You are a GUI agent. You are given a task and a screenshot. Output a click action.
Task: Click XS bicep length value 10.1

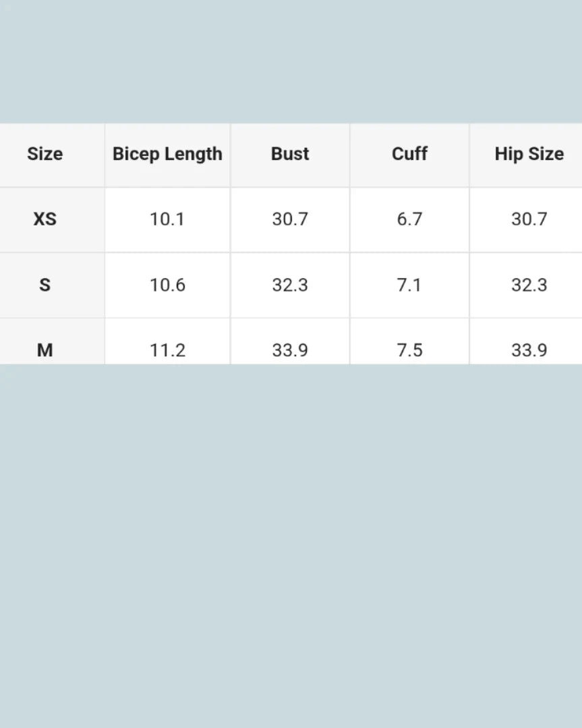coord(167,219)
